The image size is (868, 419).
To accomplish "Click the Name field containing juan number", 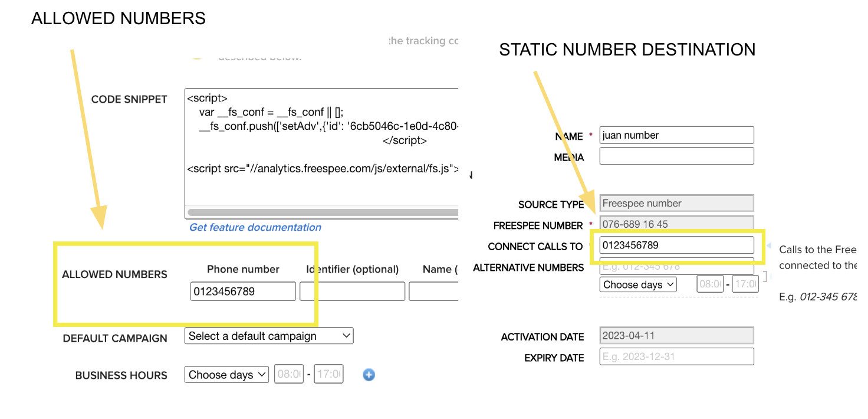I will pyautogui.click(x=677, y=135).
